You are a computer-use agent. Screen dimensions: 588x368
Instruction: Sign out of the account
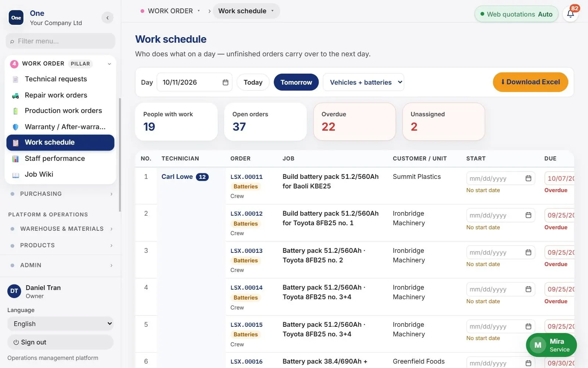click(x=60, y=342)
